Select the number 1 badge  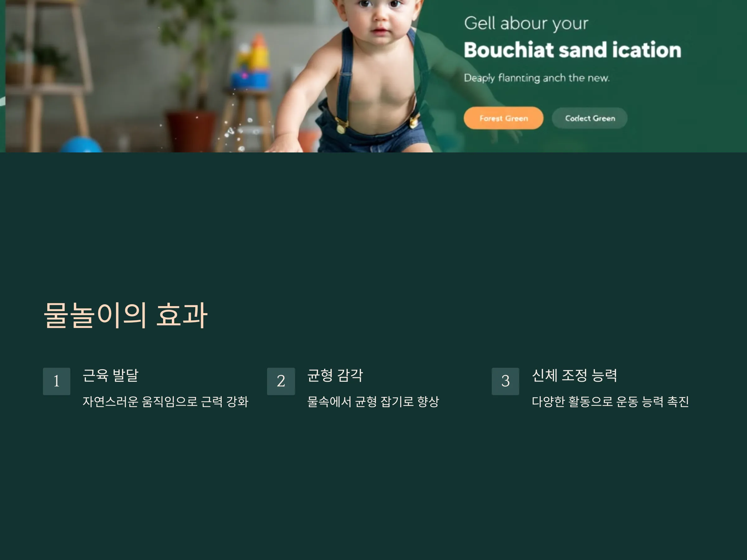(x=56, y=381)
